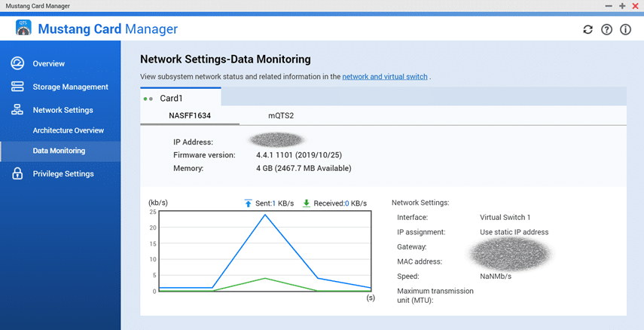Click the Privilege Settings lock icon
This screenshot has width=644, height=330.
click(x=17, y=173)
